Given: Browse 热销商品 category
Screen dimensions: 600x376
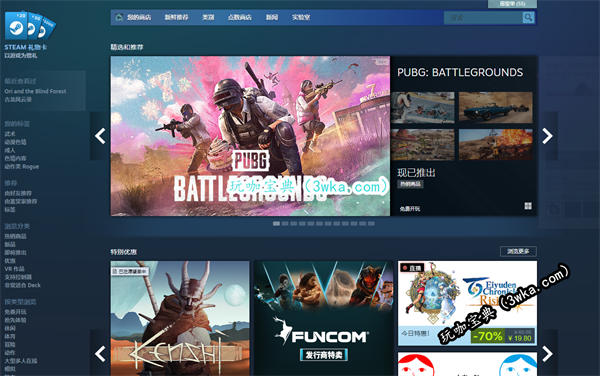Looking at the screenshot, I should coord(15,236).
